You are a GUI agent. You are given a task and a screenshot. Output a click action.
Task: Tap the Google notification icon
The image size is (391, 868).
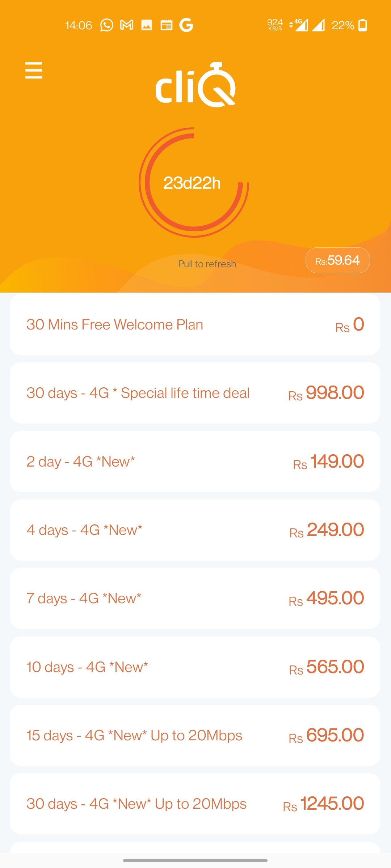[186, 25]
